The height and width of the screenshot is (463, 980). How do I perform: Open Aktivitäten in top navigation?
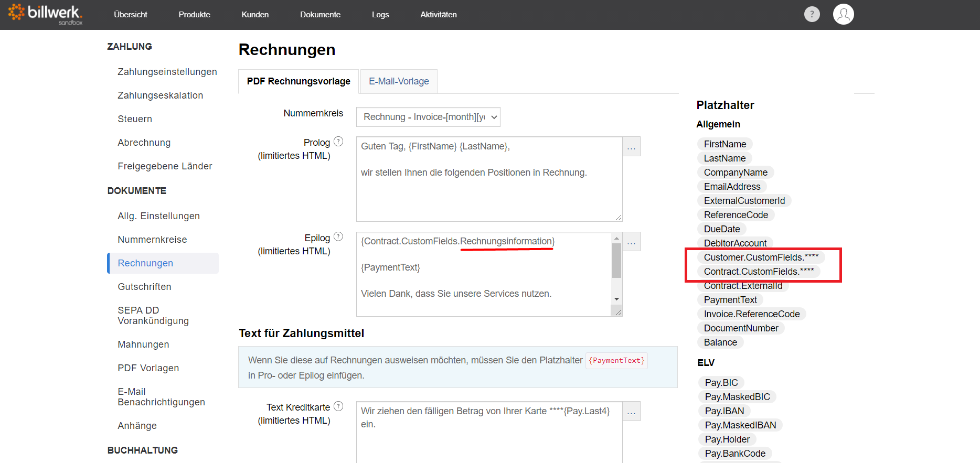point(439,15)
